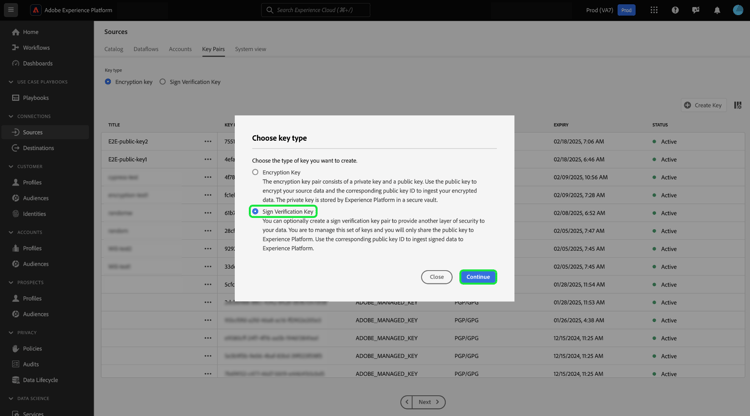This screenshot has width=750, height=416.
Task: Open the notifications bell
Action: [717, 10]
